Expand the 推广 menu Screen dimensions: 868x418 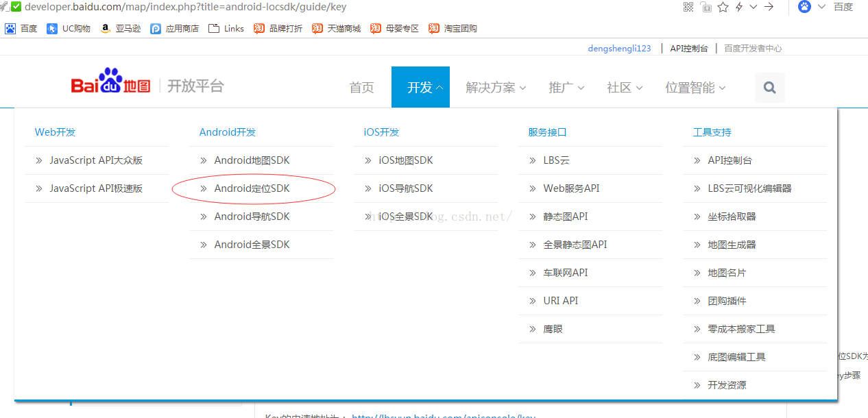click(x=566, y=87)
